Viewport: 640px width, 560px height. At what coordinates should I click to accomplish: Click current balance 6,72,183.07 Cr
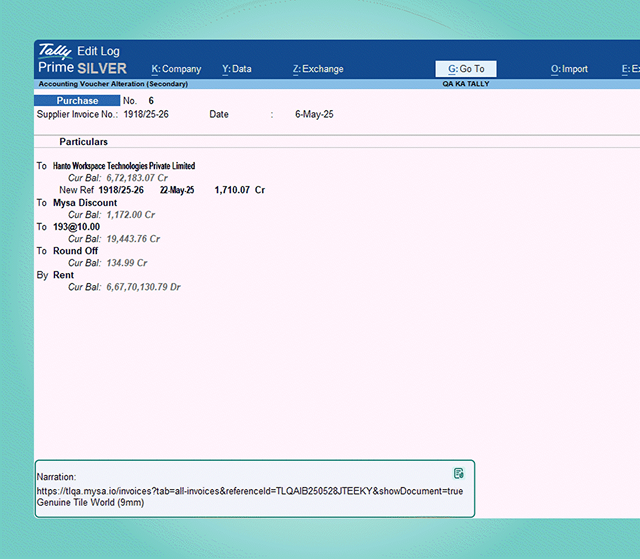click(137, 178)
